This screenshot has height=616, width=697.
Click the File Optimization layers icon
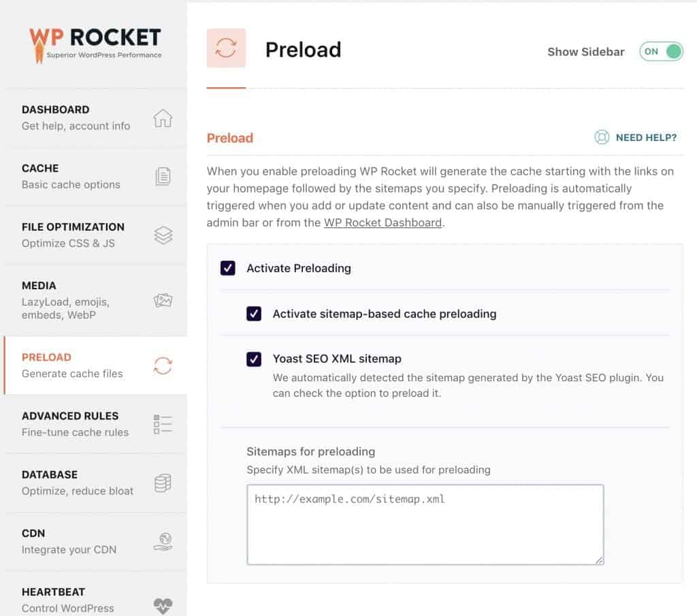pos(163,235)
